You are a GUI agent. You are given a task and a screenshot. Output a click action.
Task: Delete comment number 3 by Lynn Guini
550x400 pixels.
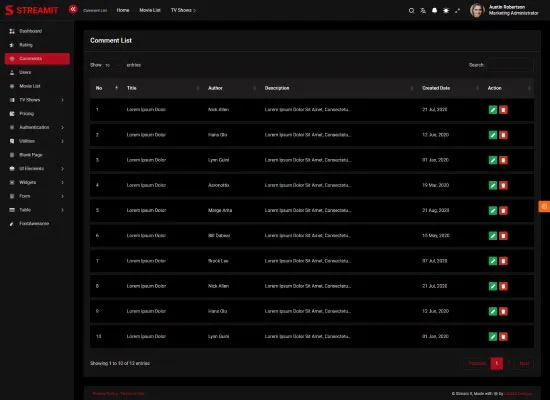pyautogui.click(x=503, y=160)
